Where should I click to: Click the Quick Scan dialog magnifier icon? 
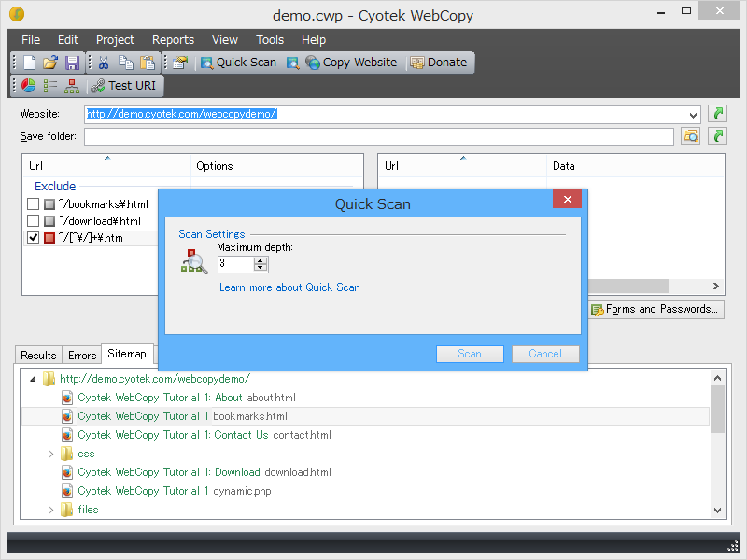pos(194,262)
